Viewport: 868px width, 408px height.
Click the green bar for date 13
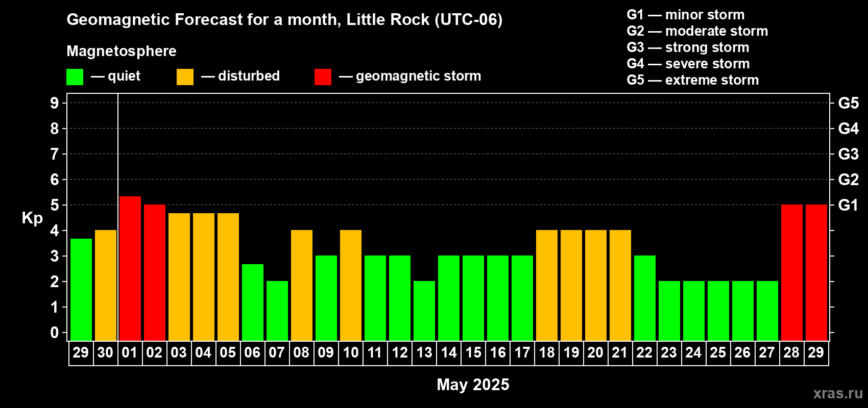424,311
